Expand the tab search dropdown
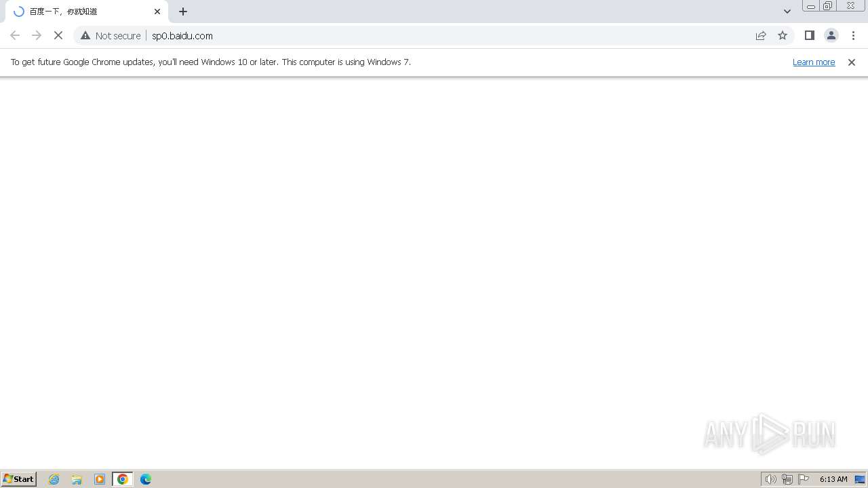 (x=787, y=12)
